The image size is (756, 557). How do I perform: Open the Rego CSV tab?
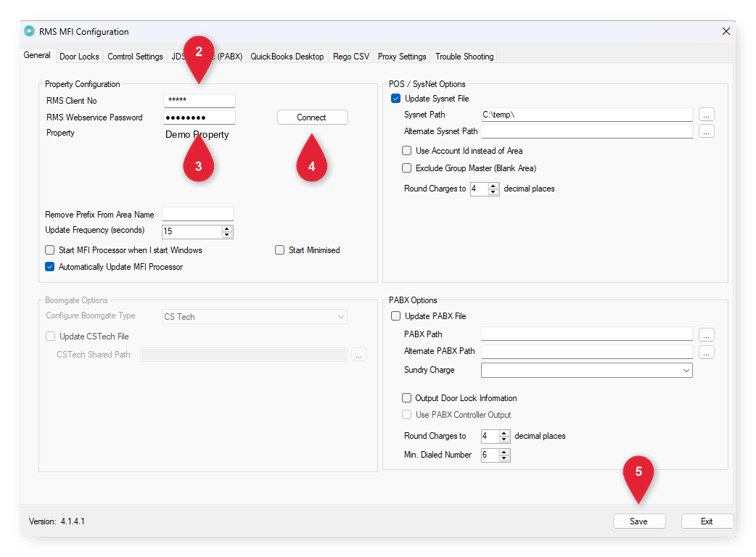click(x=351, y=57)
